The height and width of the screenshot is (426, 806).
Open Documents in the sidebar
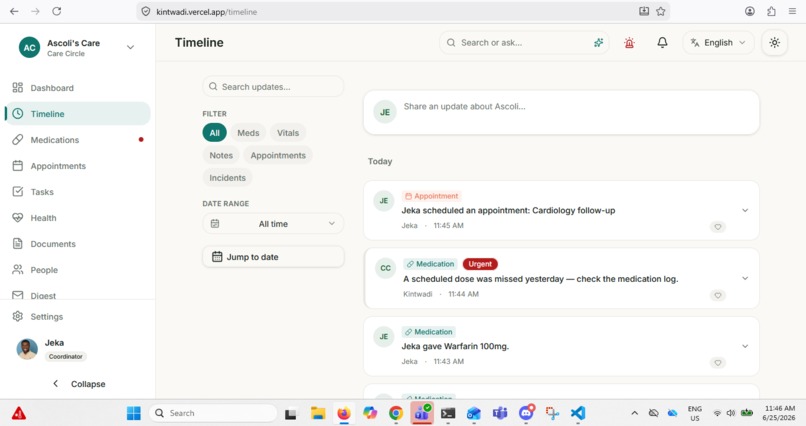click(77, 244)
